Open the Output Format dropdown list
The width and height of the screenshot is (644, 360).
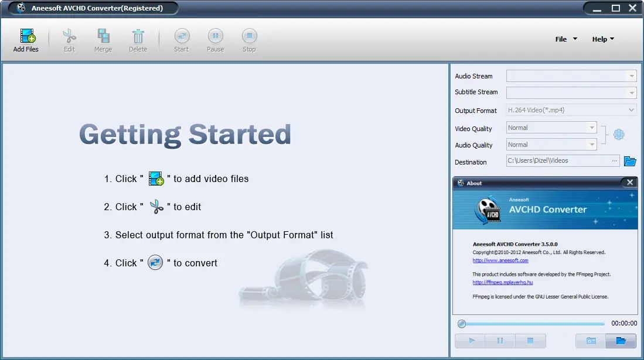pyautogui.click(x=571, y=110)
